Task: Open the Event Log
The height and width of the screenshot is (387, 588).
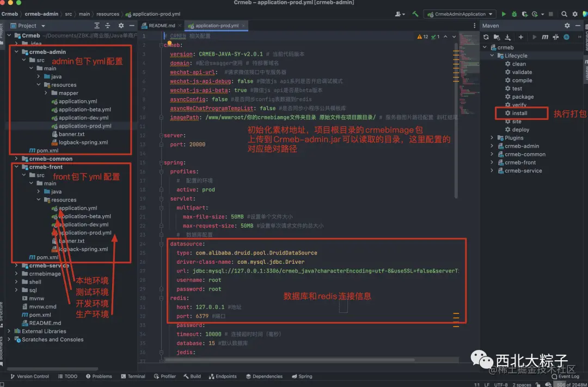Action: 566,376
